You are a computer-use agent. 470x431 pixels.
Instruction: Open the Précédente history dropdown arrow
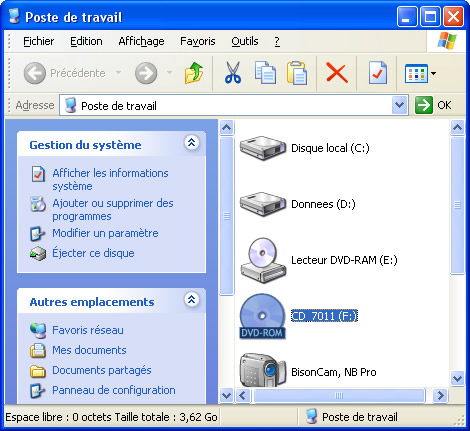click(x=118, y=72)
